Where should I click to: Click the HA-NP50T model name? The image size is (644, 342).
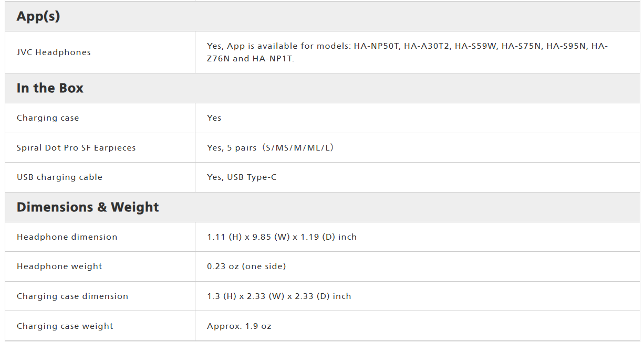377,46
